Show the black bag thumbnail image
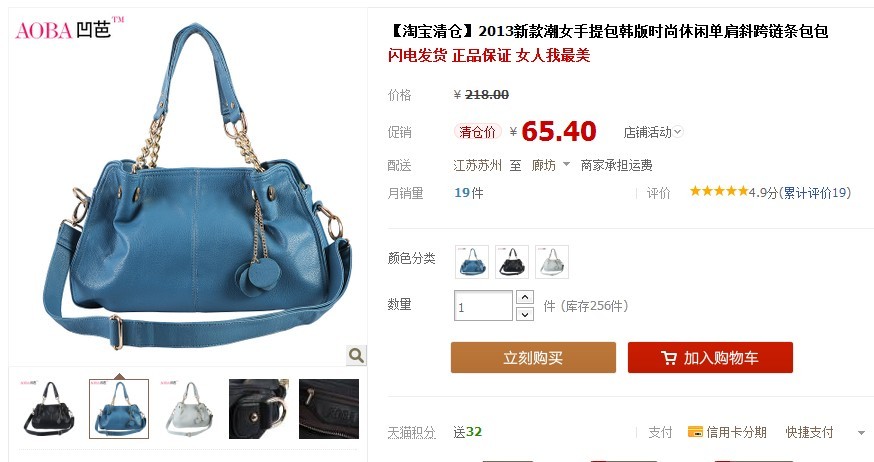 click(49, 408)
